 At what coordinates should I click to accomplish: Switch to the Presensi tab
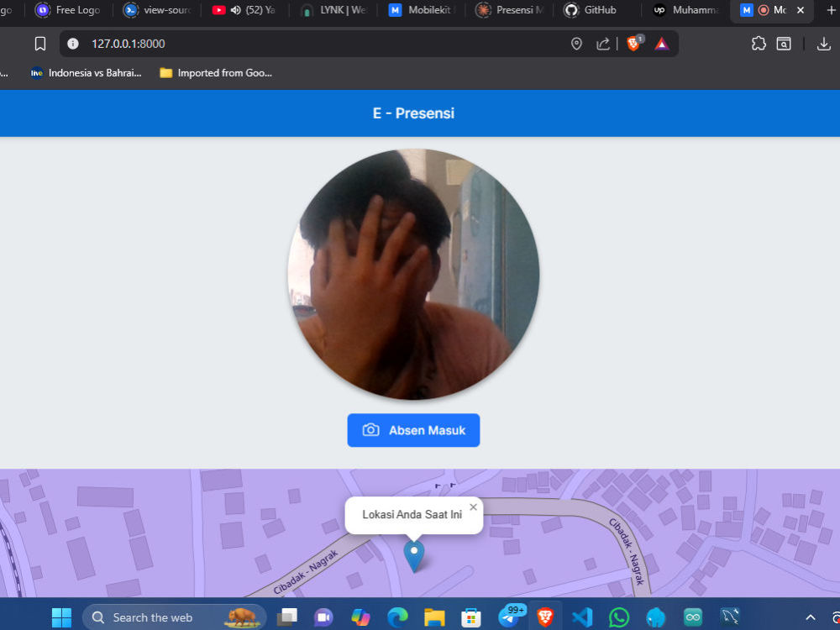point(510,10)
